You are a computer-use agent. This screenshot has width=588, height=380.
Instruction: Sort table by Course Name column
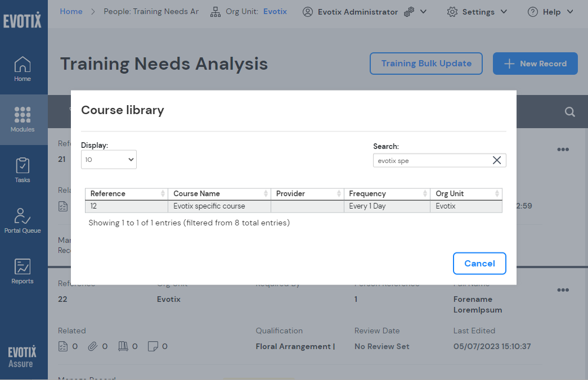221,194
